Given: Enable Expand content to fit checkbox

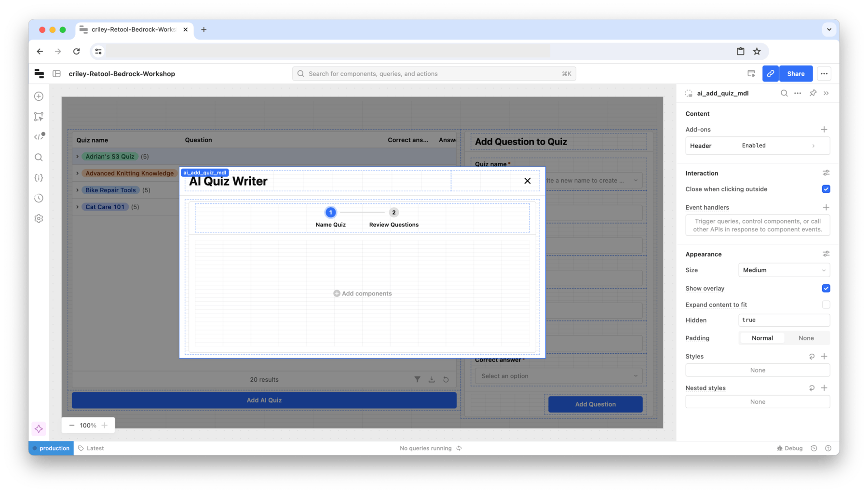Looking at the screenshot, I should point(826,305).
